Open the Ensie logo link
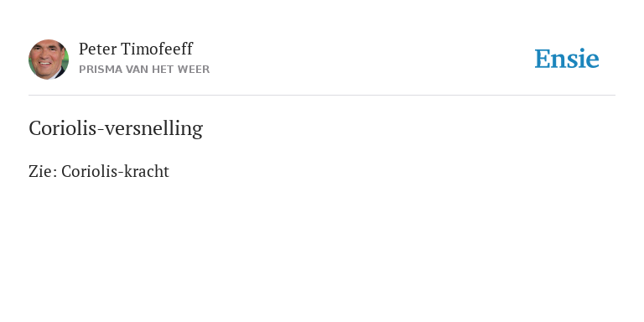This screenshot has height=322, width=644. click(567, 59)
